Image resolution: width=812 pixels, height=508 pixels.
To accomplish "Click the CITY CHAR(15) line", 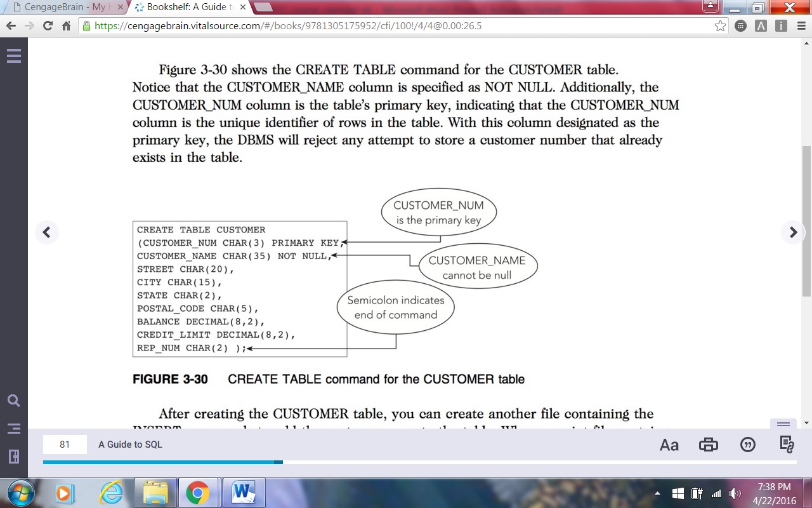I will [x=180, y=283].
